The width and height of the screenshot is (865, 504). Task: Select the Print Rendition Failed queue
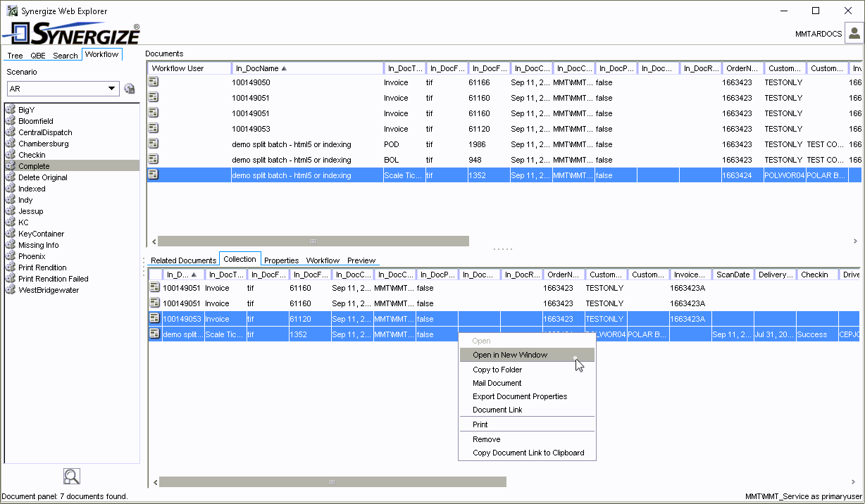point(54,279)
